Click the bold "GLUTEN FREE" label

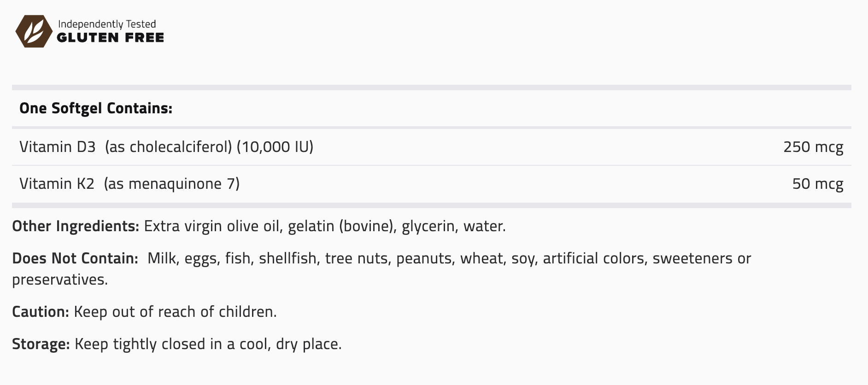111,38
